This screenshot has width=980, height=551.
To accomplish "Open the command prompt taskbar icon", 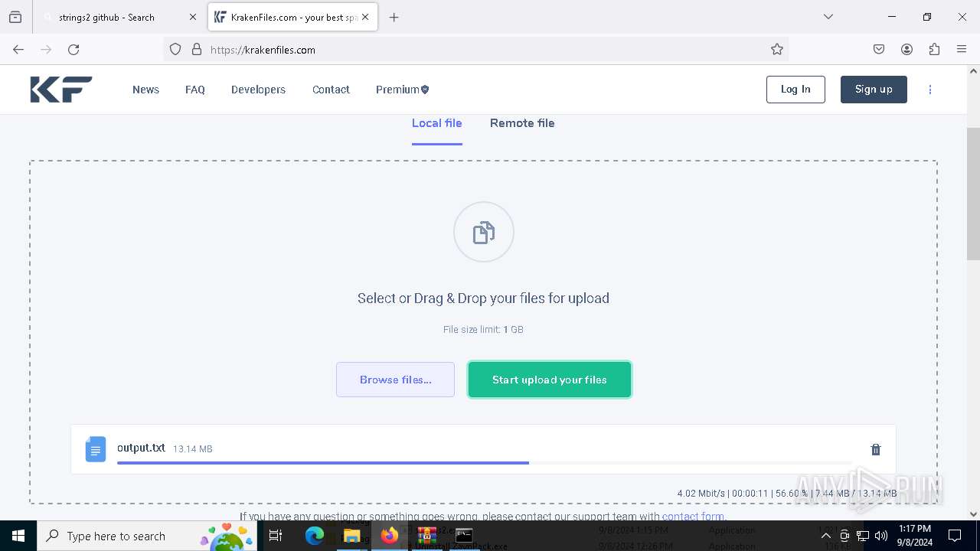I will (464, 536).
